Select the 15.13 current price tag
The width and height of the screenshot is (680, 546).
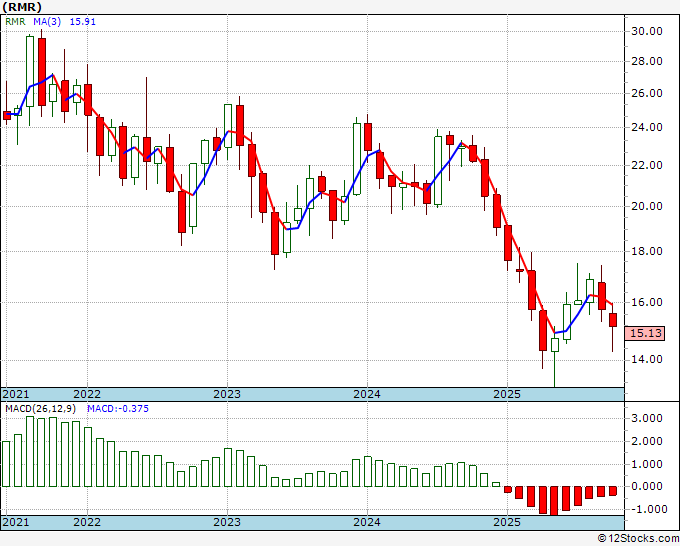click(x=646, y=333)
